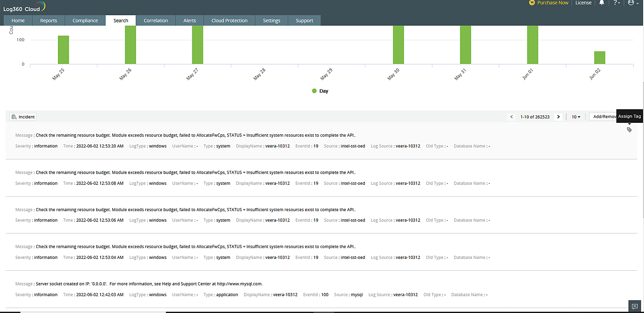644x313 pixels.
Task: Click the time '2022-06-02 12:53:20 AM'
Action: pos(100,146)
